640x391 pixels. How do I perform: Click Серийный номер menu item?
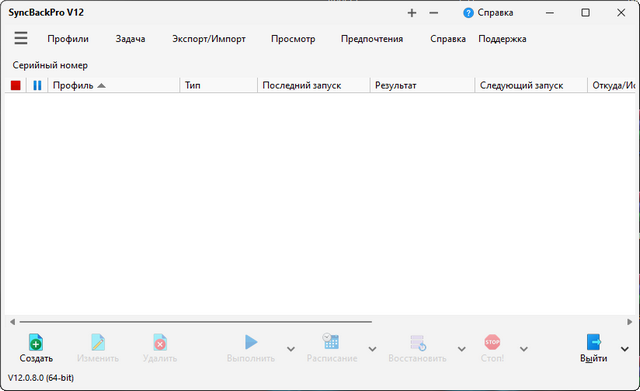click(x=50, y=65)
